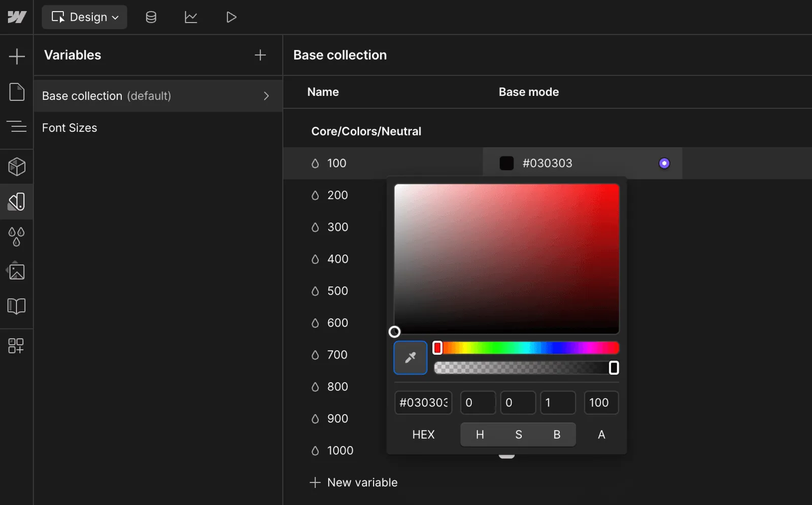Open the Analytics panel
The height and width of the screenshot is (505, 812).
coord(191,17)
